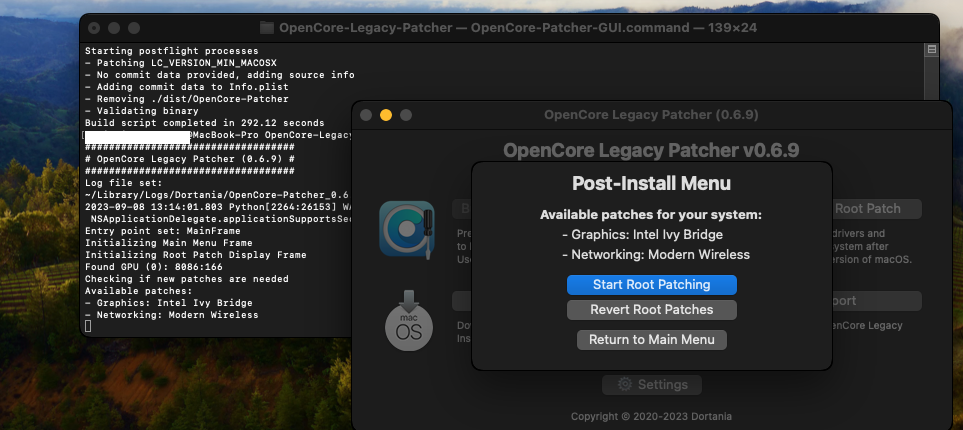This screenshot has width=963, height=430.
Task: Click the folder icon in Terminal title bar
Action: pos(267,28)
